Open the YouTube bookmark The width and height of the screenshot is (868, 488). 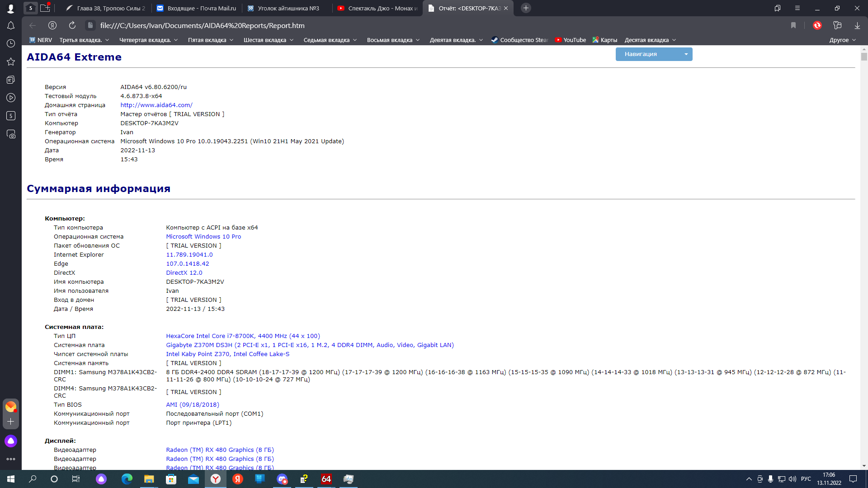coord(571,40)
